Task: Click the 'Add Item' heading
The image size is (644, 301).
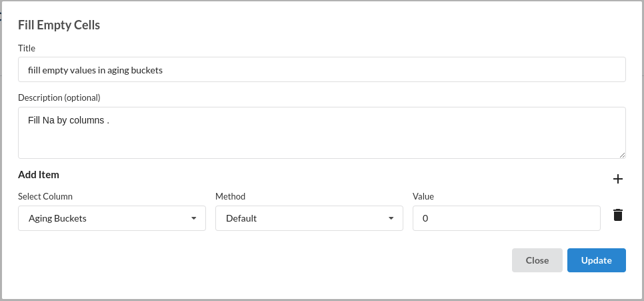Action: (x=39, y=175)
